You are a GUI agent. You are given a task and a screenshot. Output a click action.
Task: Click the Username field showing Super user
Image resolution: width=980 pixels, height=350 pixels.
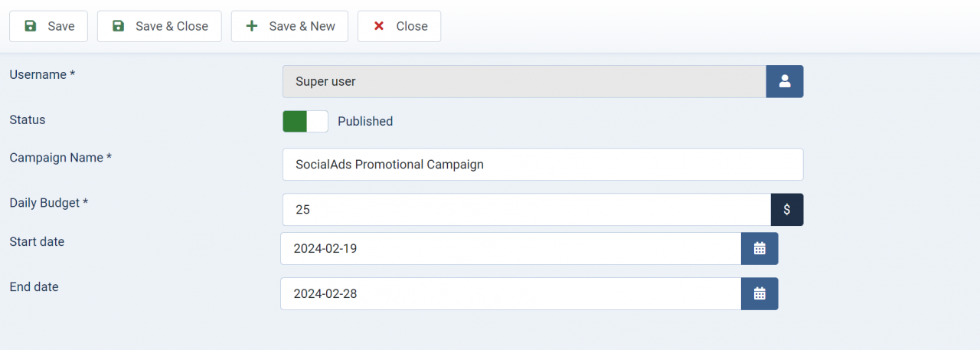(x=524, y=81)
